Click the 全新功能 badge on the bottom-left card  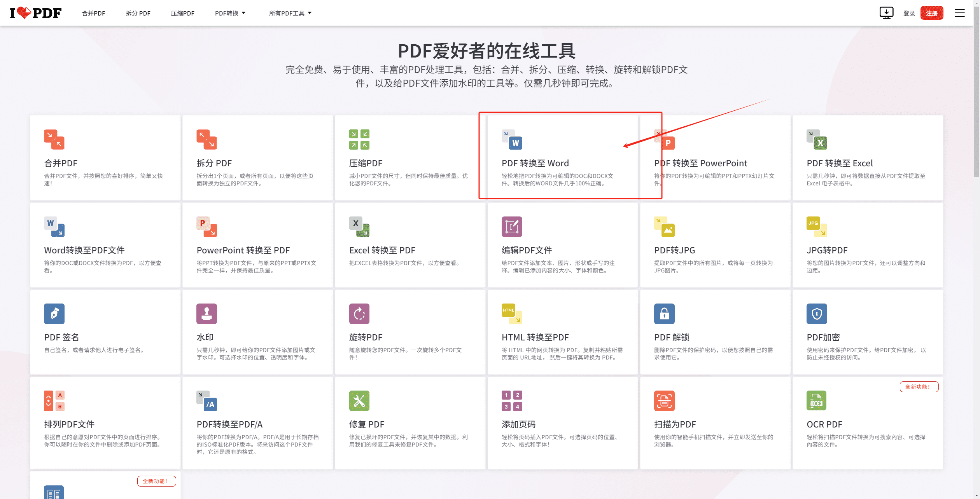tap(156, 481)
